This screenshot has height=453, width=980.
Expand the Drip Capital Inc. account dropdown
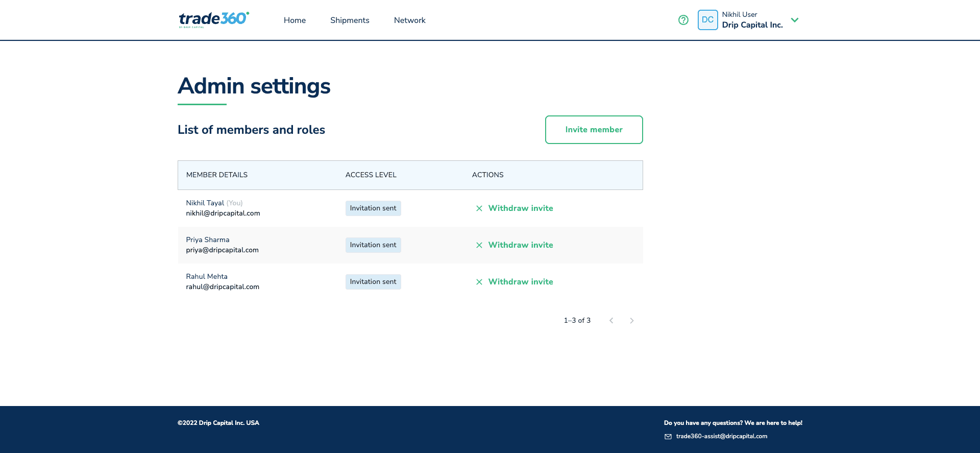(x=795, y=20)
